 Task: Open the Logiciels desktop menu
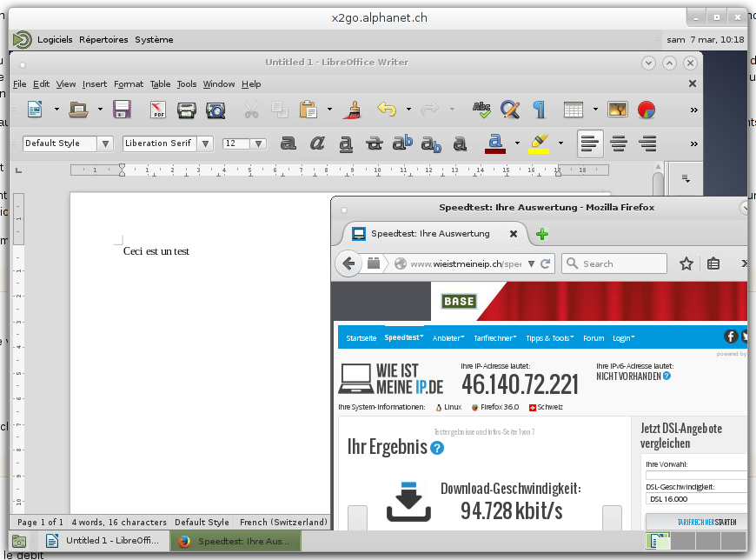coord(55,39)
